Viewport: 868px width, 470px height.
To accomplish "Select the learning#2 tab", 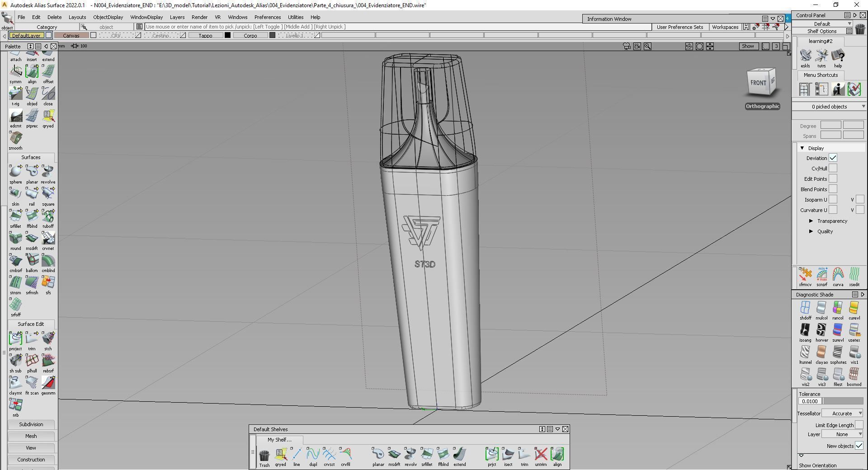I will [x=821, y=41].
